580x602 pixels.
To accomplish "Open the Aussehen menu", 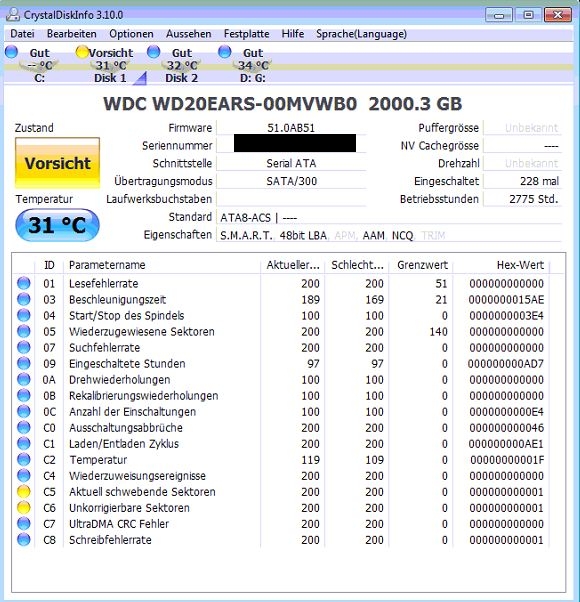I will click(188, 34).
